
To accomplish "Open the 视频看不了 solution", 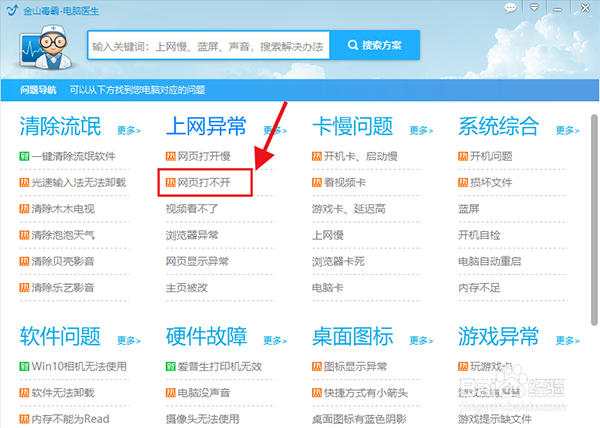I will click(x=192, y=209).
